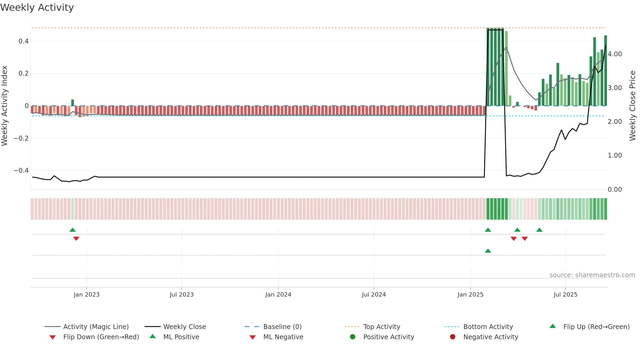Click the green Positive Activity legend circle
The width and height of the screenshot is (644, 362).
click(x=353, y=337)
